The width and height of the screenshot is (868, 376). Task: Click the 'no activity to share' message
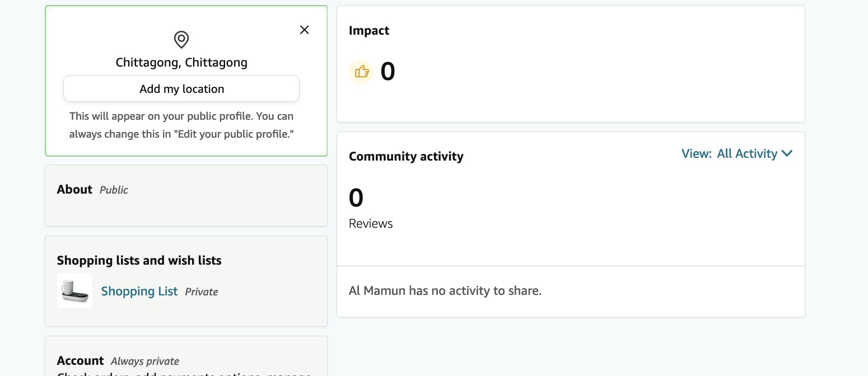[445, 290]
